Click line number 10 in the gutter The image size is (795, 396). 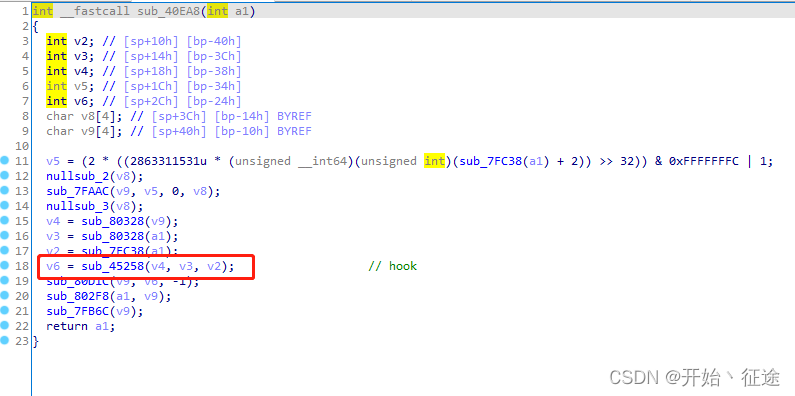[x=22, y=146]
